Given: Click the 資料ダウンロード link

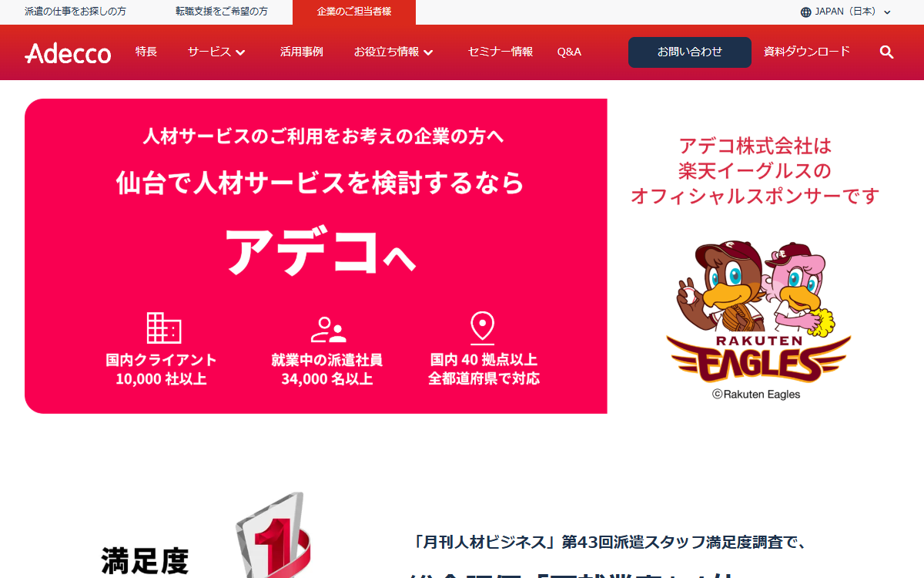Looking at the screenshot, I should pyautogui.click(x=807, y=52).
